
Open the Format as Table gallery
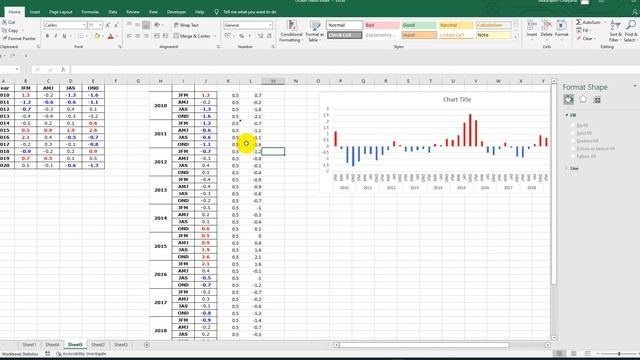click(x=315, y=31)
